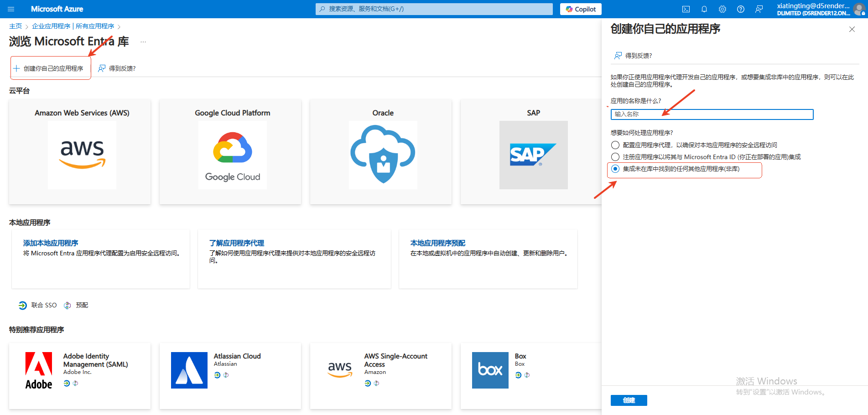
Task: Open the Google Cloud Platform card
Action: pos(230,152)
